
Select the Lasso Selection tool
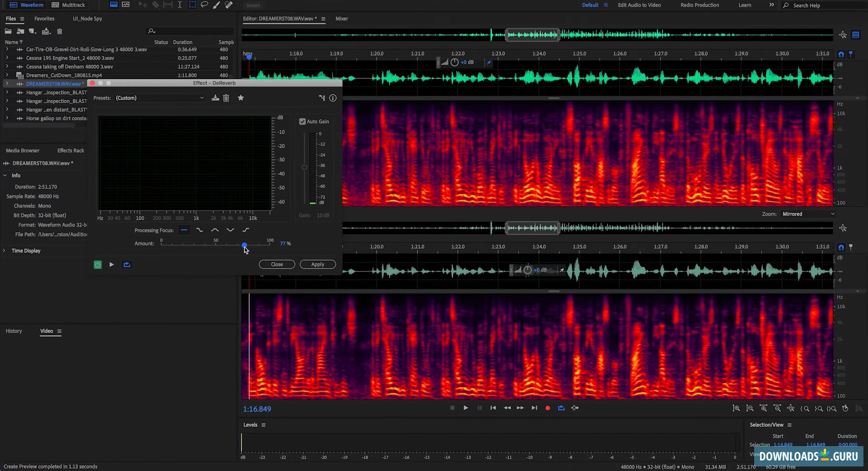[x=205, y=5]
